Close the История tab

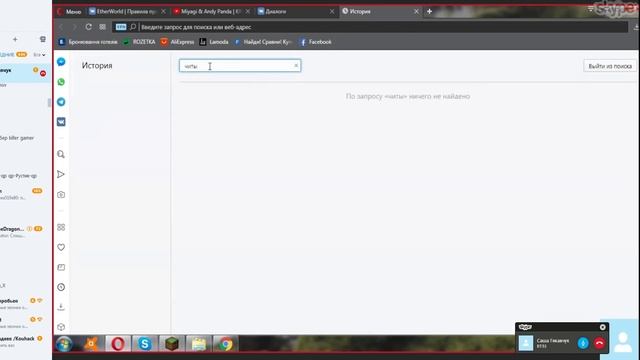coord(416,11)
